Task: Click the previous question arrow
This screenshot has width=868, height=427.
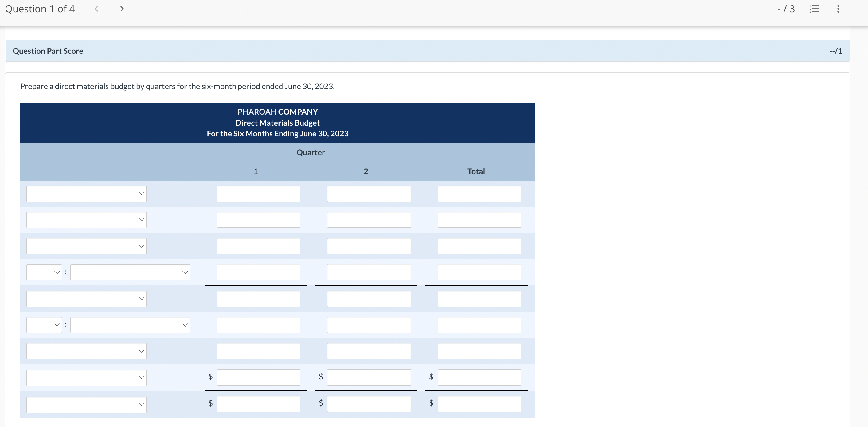Action: (96, 9)
